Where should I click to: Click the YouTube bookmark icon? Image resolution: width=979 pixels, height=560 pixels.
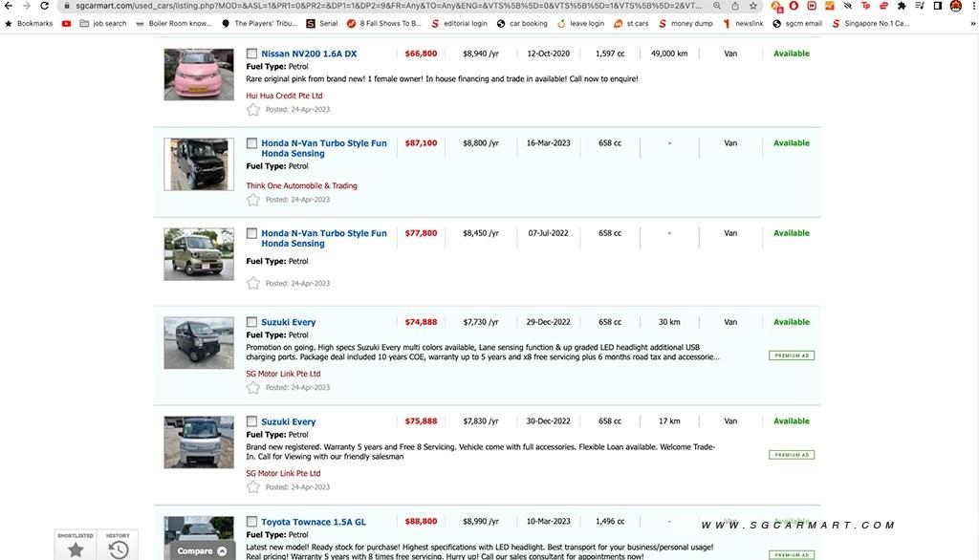tap(66, 23)
